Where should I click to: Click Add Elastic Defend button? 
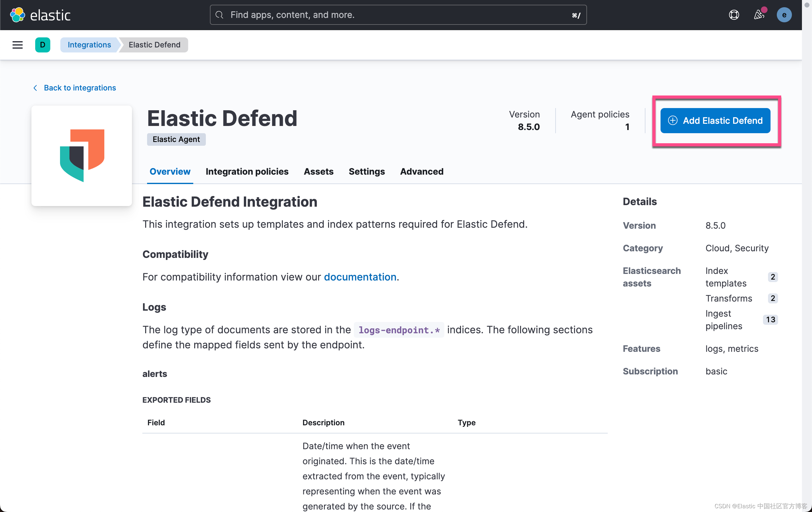click(715, 120)
